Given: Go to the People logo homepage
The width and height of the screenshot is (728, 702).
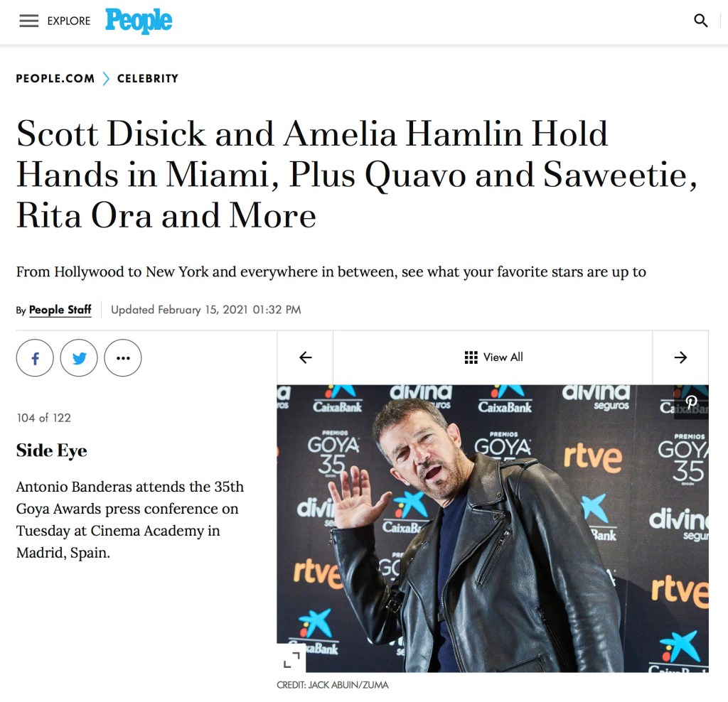Looking at the screenshot, I should click(139, 21).
